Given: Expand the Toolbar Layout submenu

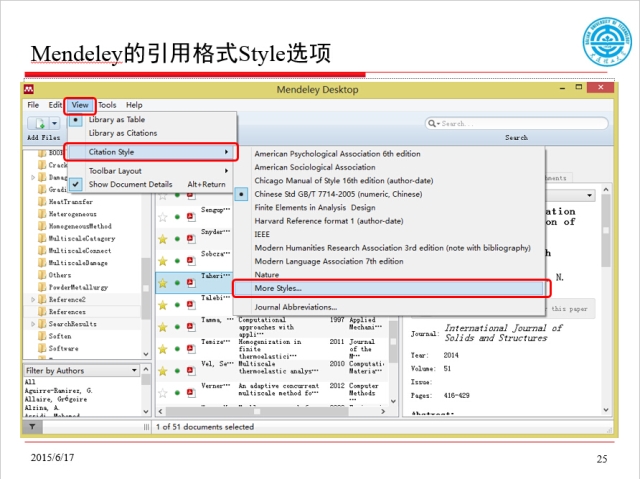Looking at the screenshot, I should pyautogui.click(x=152, y=171).
